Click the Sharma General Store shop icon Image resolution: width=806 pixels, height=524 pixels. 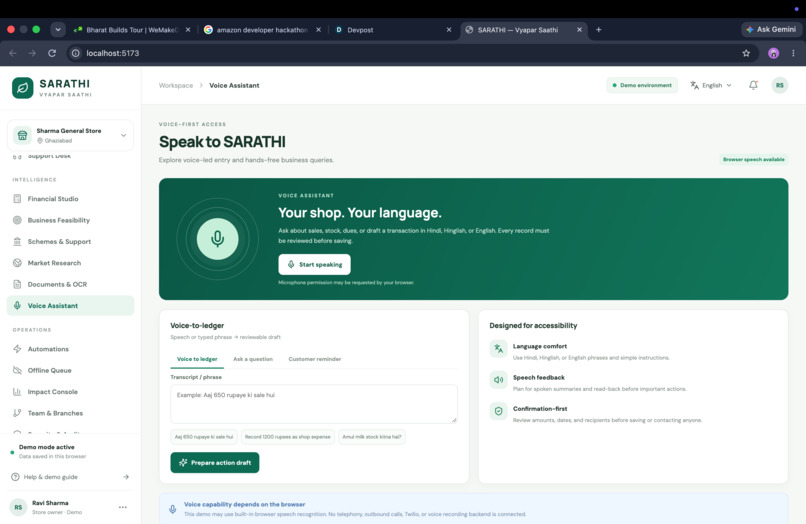click(22, 135)
